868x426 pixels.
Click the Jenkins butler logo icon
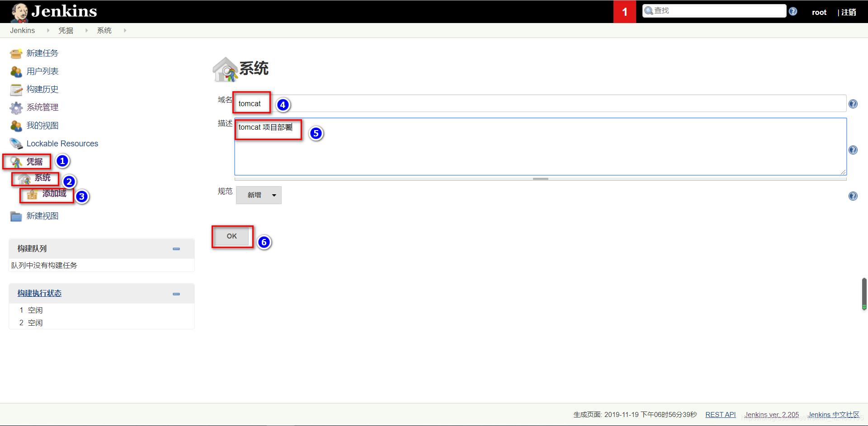coord(19,12)
